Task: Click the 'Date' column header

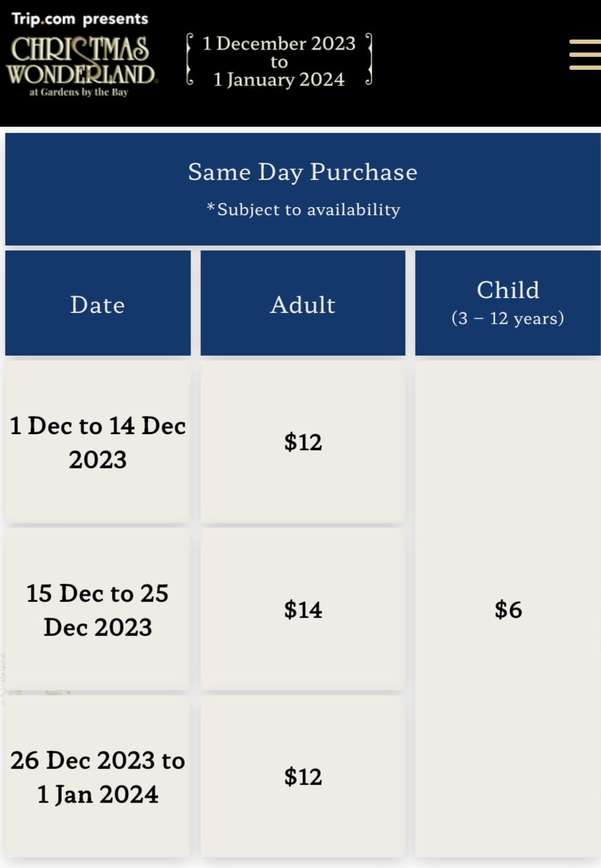Action: coord(98,304)
